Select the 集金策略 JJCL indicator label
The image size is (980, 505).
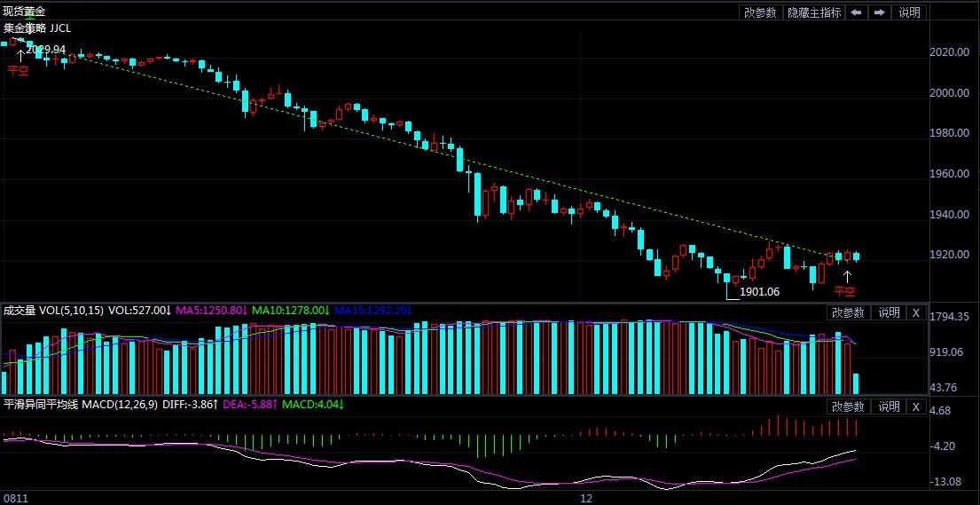click(x=37, y=28)
